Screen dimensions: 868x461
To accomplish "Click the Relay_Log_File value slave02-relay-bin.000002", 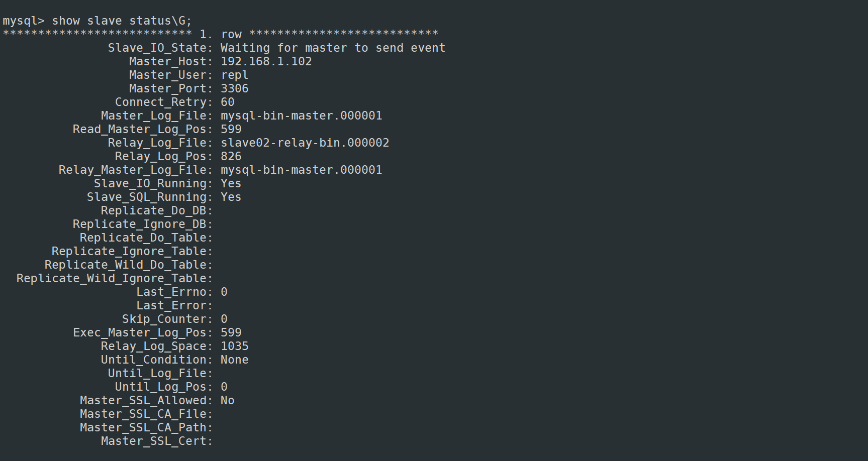I will click(x=305, y=143).
